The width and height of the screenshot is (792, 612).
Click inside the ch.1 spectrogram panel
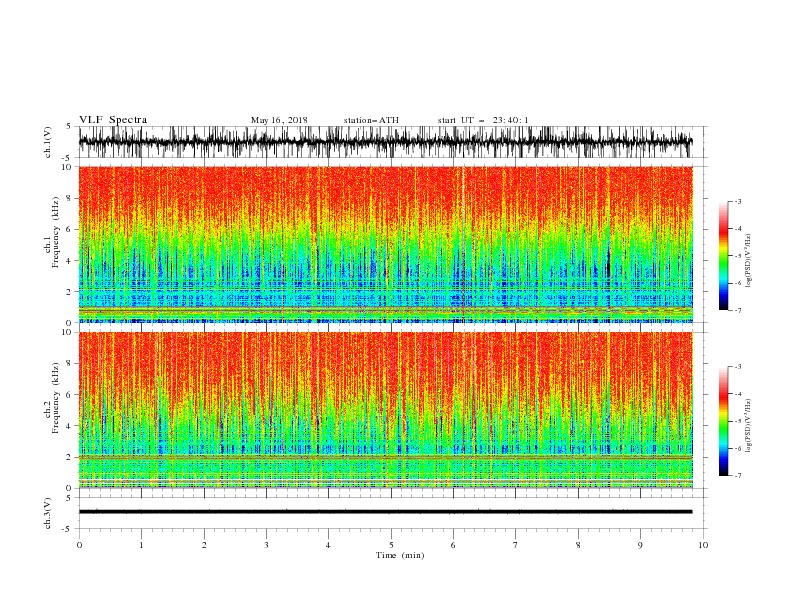coord(386,244)
